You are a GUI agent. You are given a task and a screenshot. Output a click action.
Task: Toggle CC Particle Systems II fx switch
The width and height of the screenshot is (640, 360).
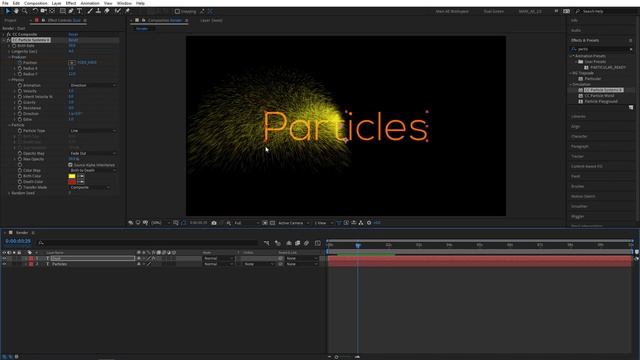pos(8,40)
